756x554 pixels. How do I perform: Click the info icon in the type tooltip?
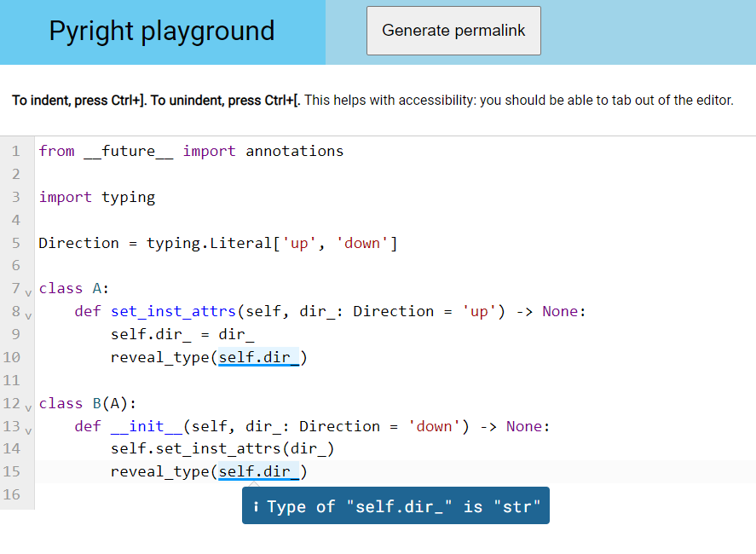coord(257,505)
